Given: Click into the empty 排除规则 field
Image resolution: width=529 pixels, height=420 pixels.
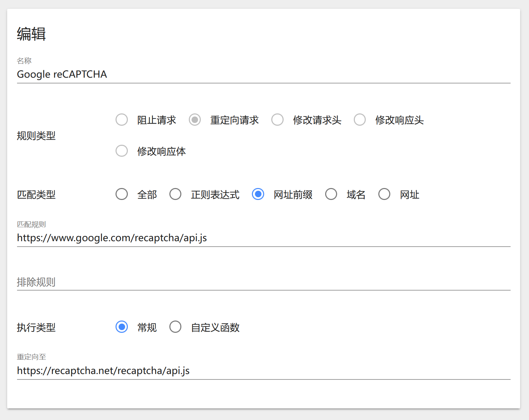Looking at the screenshot, I should click(264, 282).
